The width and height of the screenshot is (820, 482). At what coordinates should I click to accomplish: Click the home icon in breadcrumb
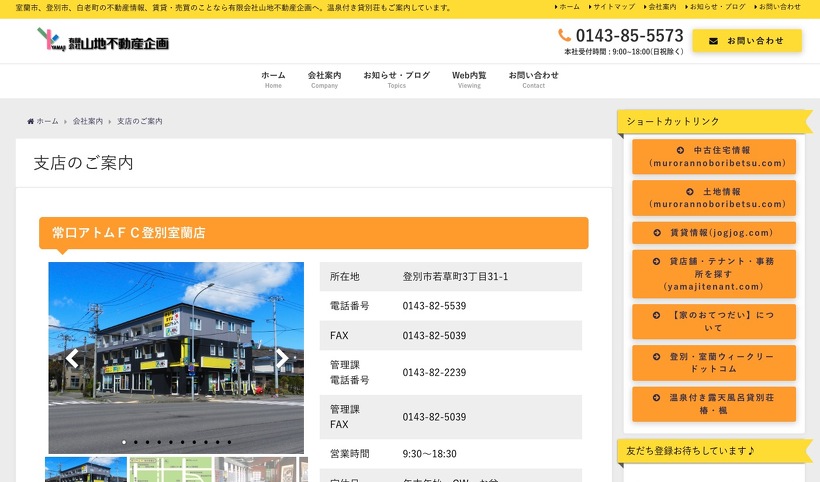[x=31, y=121]
